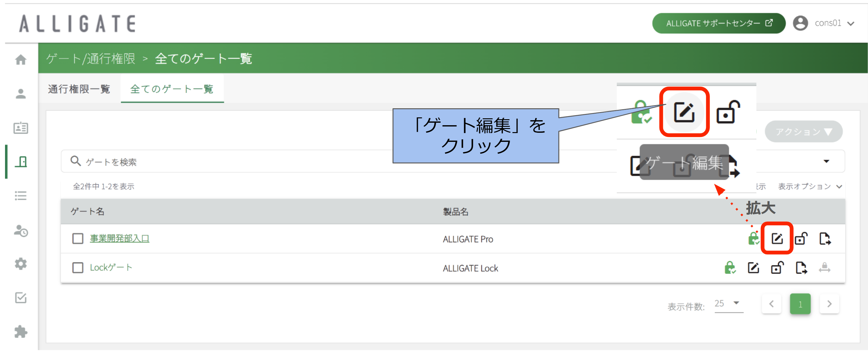Image resolution: width=868 pixels, height=354 pixels.
Task: Click the home icon in the sidebar
Action: coord(21,60)
